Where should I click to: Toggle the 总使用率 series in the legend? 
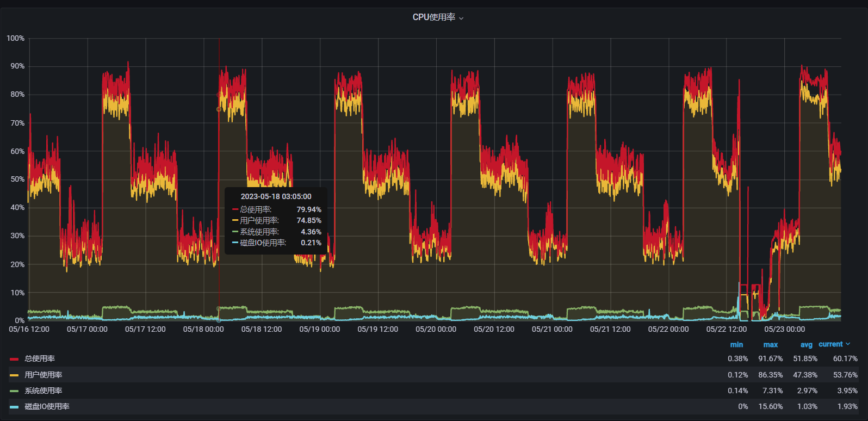coord(40,359)
